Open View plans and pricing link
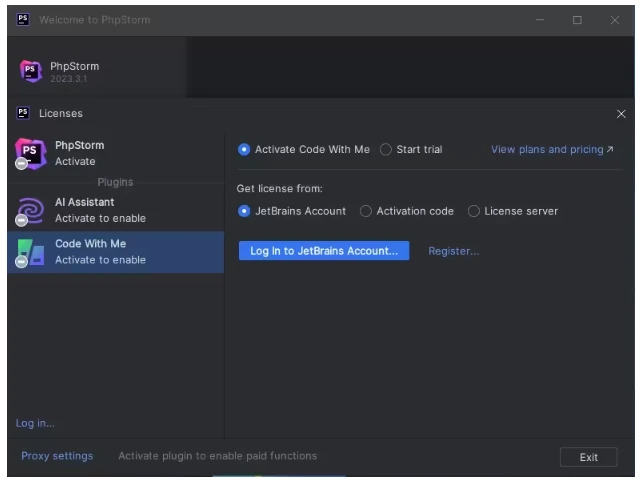The image size is (640, 483). tap(551, 150)
